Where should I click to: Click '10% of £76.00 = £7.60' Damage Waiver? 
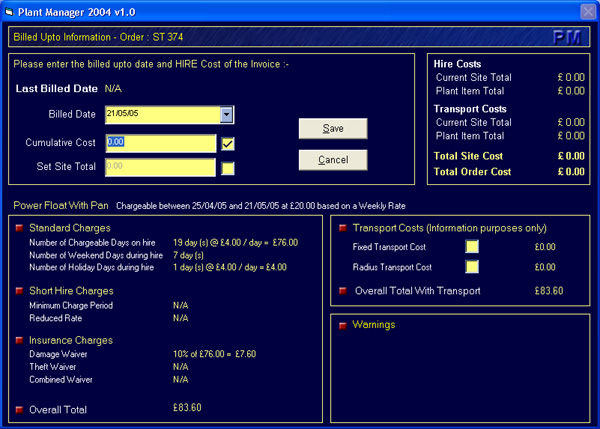[x=214, y=354]
